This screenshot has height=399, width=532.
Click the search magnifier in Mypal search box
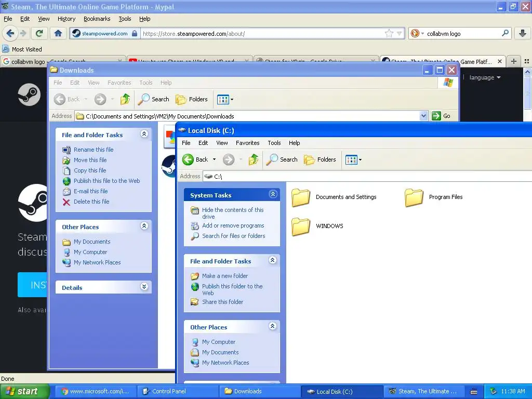pos(505,33)
